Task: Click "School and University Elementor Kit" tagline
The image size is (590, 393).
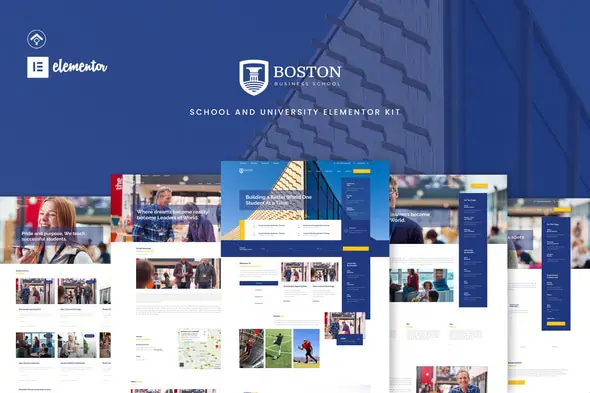Action: 295,112
